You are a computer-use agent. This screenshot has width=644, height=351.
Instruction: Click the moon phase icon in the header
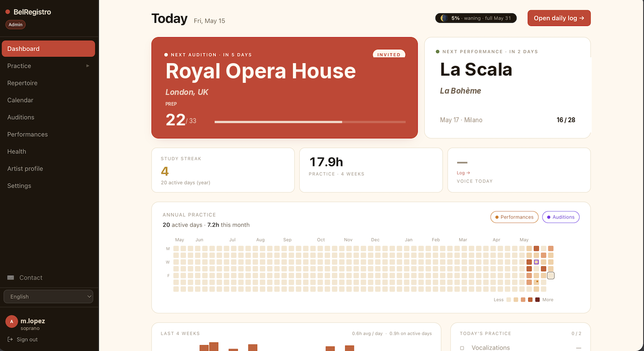coord(444,18)
